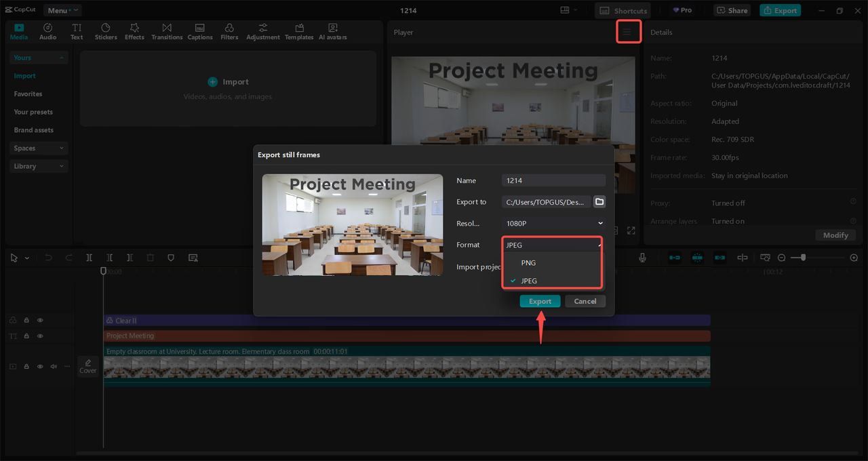Expand the Spaces section
Viewport: 868px width, 461px height.
pyautogui.click(x=39, y=148)
